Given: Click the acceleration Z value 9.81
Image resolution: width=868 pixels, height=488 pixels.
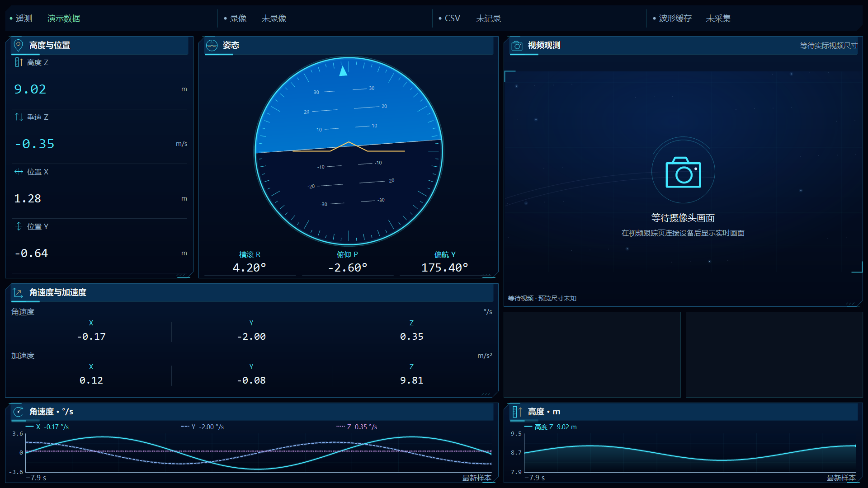Looking at the screenshot, I should 412,380.
